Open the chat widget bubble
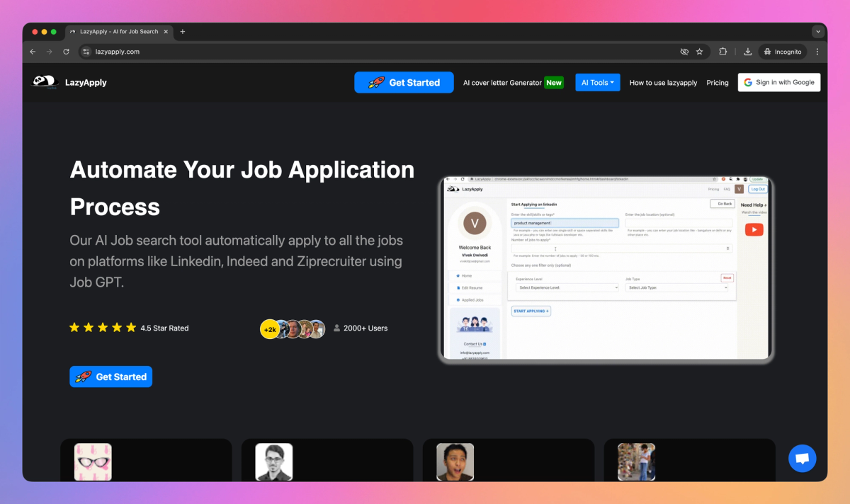The image size is (850, 504). 802,459
